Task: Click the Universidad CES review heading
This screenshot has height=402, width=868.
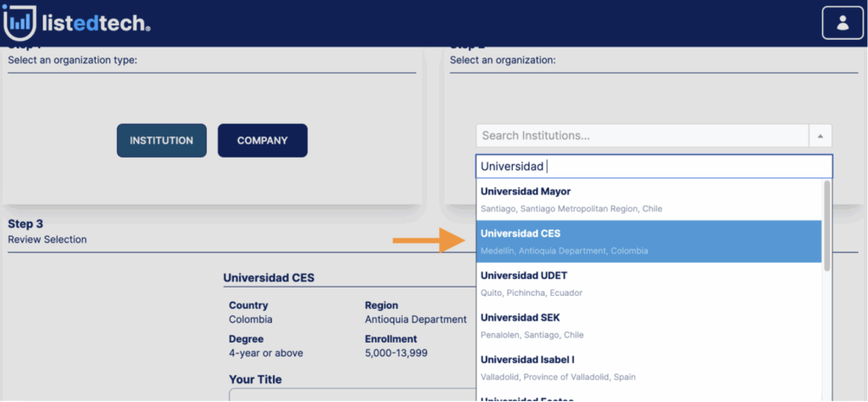Action: [x=269, y=278]
